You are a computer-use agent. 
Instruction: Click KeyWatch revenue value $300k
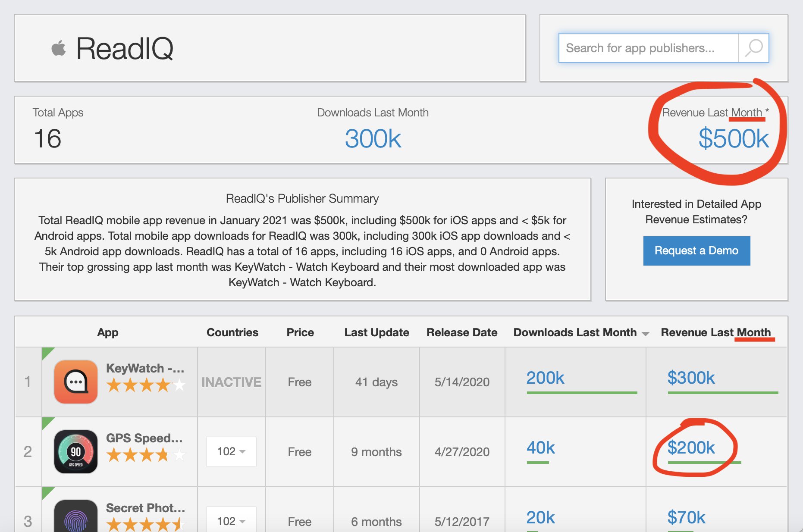click(x=691, y=378)
